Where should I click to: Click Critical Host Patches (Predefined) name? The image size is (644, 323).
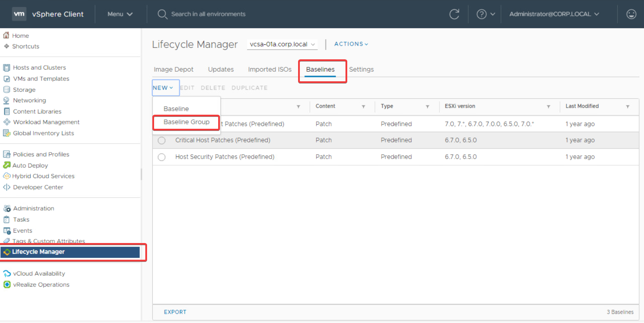223,141
